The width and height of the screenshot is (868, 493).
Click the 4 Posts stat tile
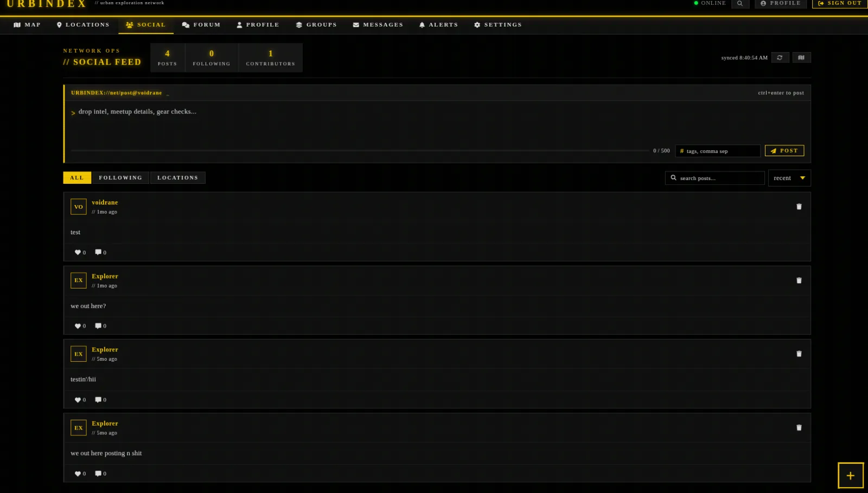[x=168, y=57]
